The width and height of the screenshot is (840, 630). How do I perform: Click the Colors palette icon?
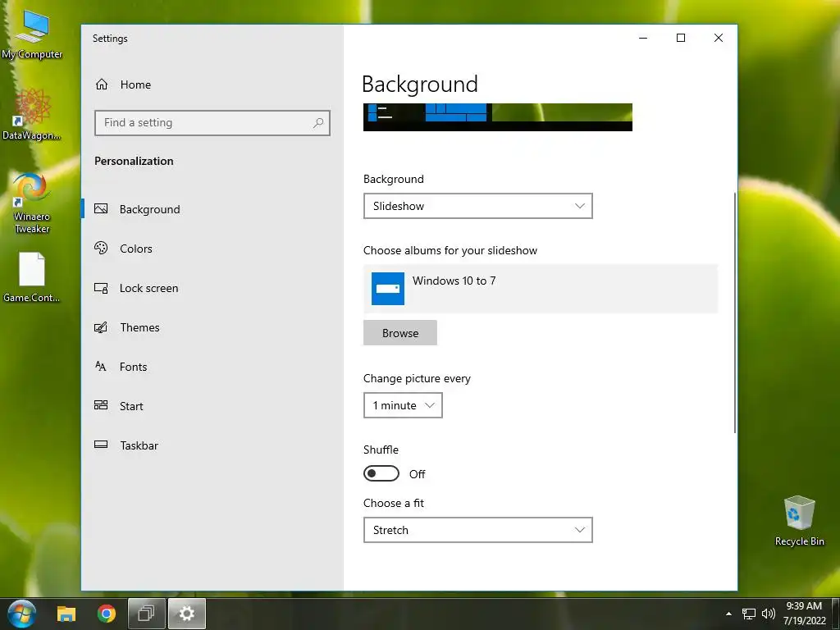pos(101,248)
